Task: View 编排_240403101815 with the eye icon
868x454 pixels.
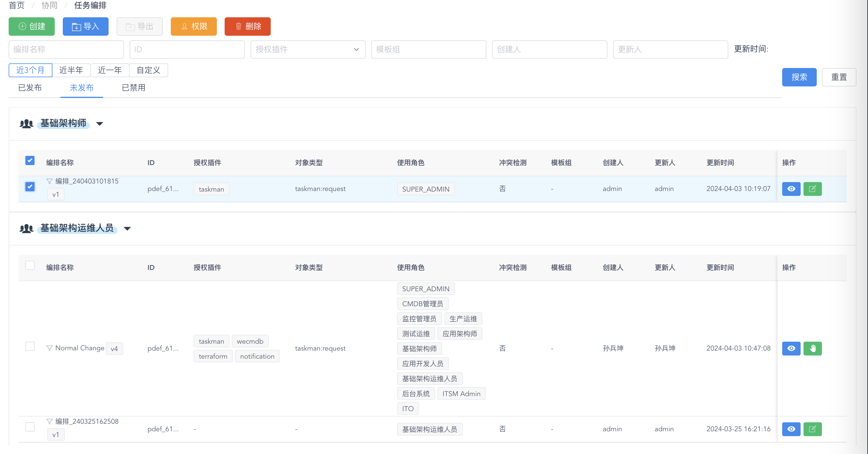Action: click(x=791, y=189)
